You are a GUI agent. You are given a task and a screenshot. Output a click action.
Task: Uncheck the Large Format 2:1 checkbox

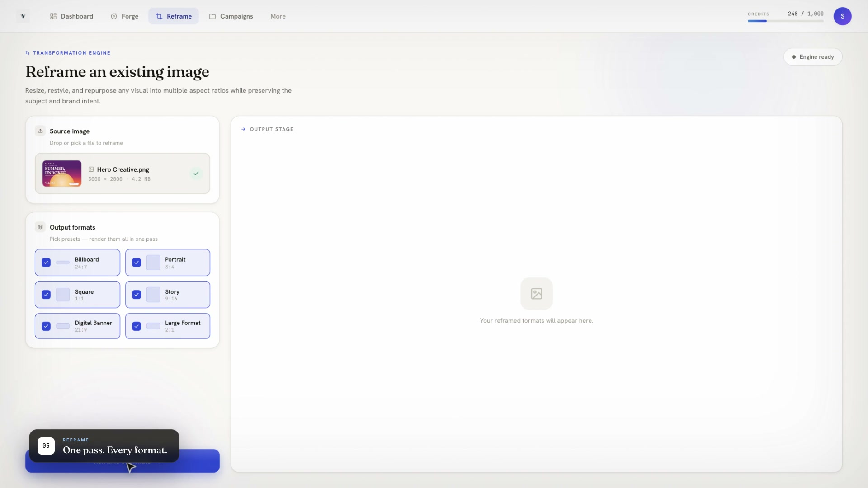[x=137, y=326]
